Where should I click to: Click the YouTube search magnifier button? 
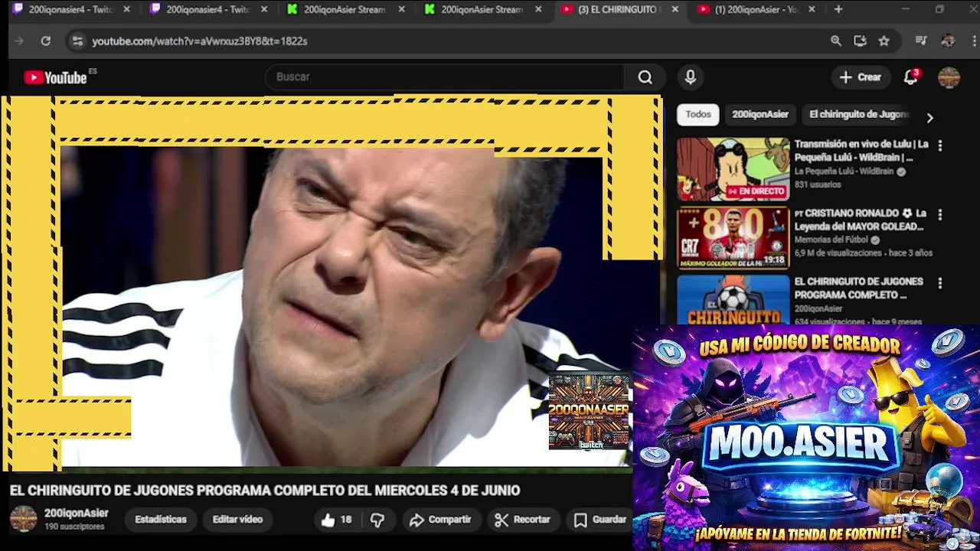coord(645,77)
